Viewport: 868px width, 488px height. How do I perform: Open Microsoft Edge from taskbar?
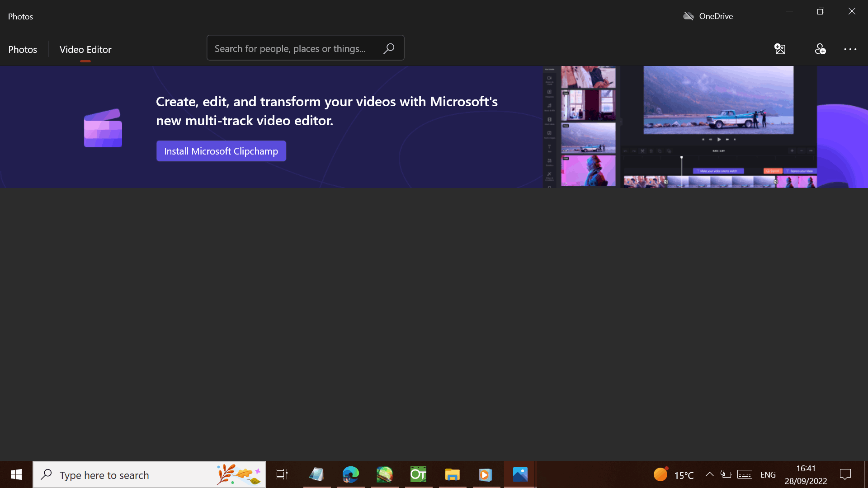click(350, 474)
